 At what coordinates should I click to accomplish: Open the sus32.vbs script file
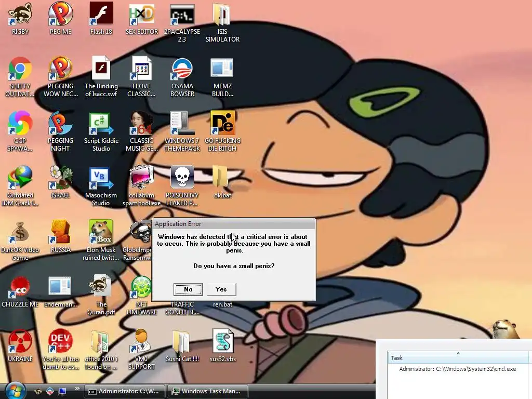[222, 346]
